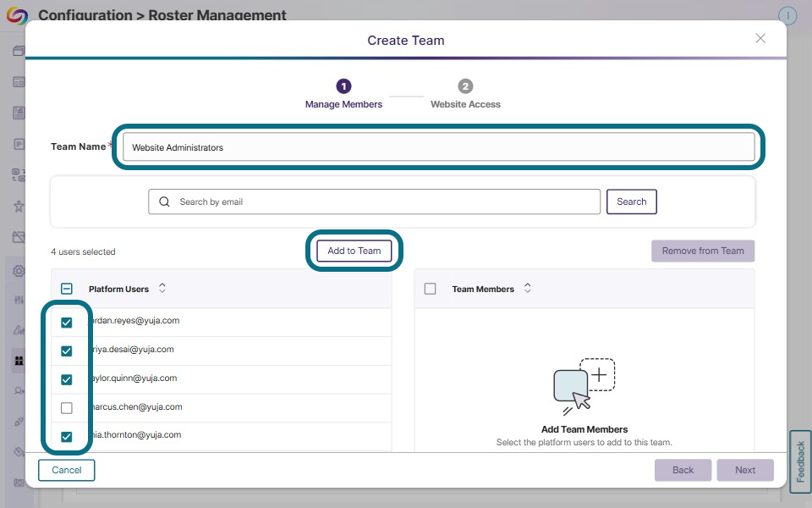Toggle select-all Team Members checkbox
The image size is (812, 508).
click(430, 289)
